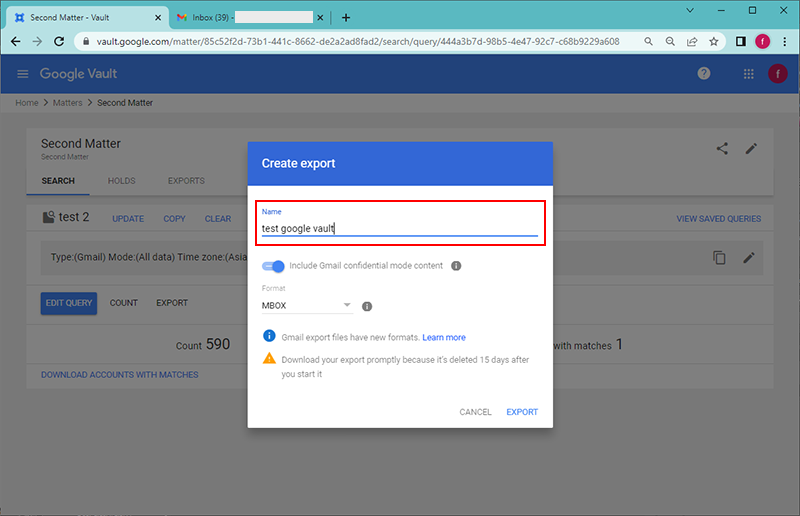Click UPDATE for saved query
Image resolution: width=800 pixels, height=516 pixels.
point(128,218)
